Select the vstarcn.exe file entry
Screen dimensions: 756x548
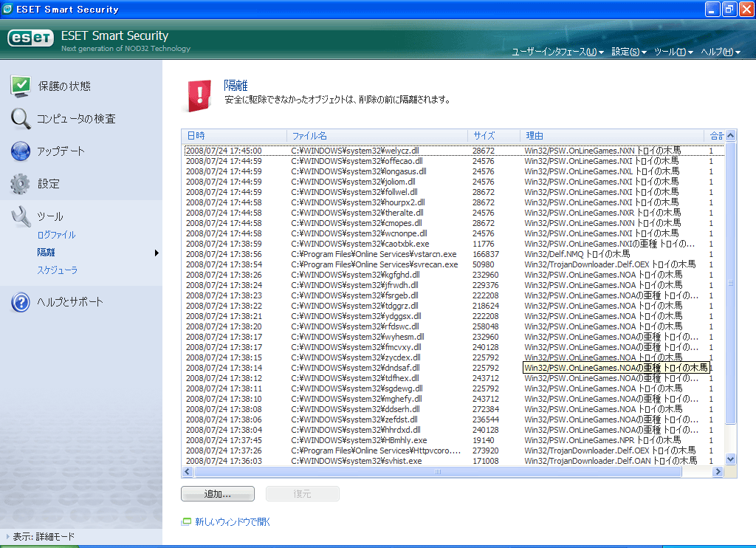[x=374, y=254]
